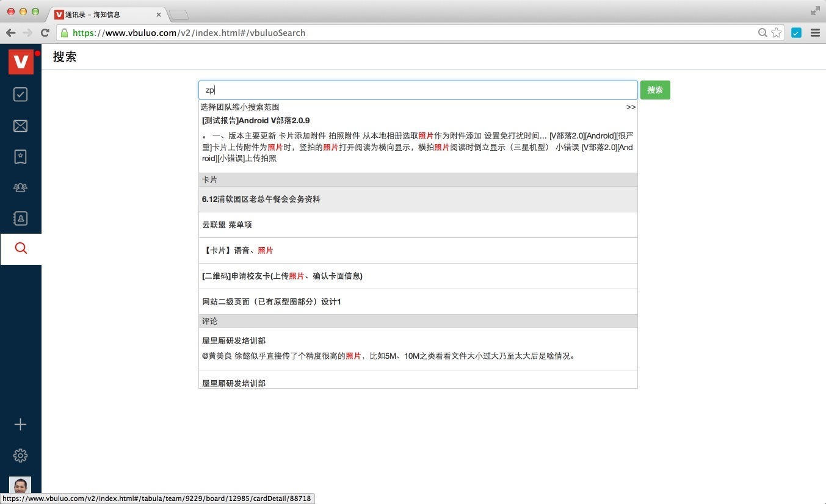826x504 pixels.
Task: Open the 云联盟 菜单项 card result
Action: coord(227,225)
